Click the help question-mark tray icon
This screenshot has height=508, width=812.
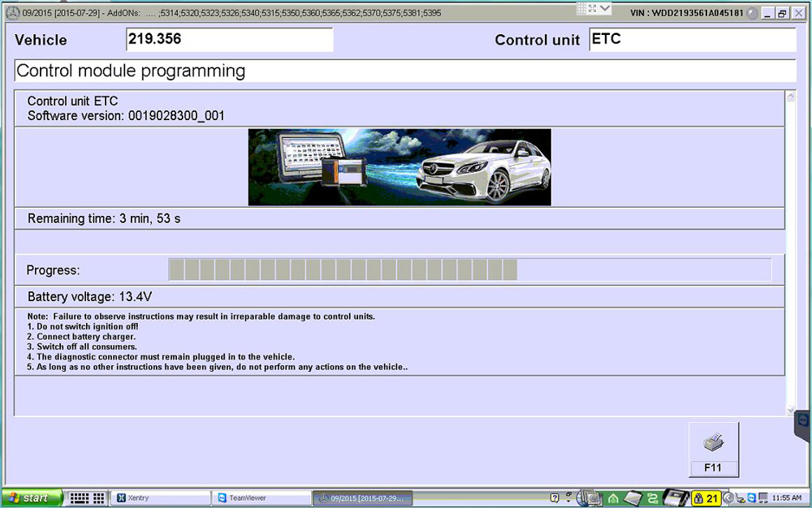click(x=555, y=498)
